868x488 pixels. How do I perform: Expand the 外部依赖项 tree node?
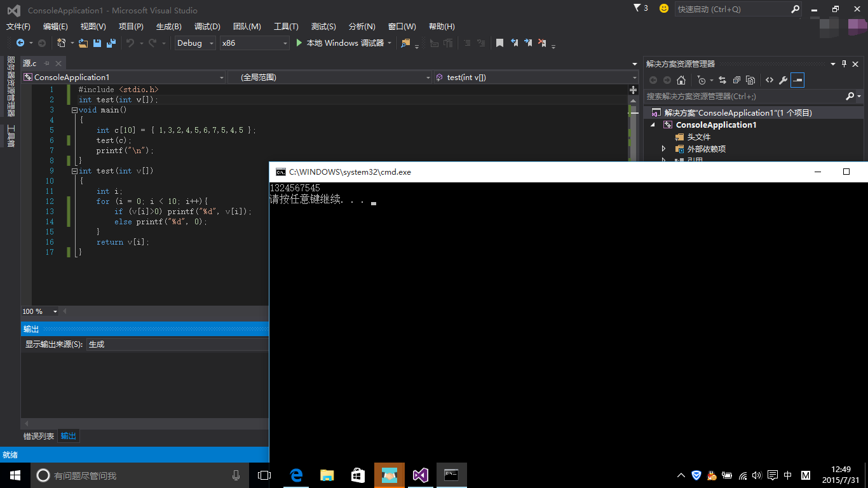[663, 149]
